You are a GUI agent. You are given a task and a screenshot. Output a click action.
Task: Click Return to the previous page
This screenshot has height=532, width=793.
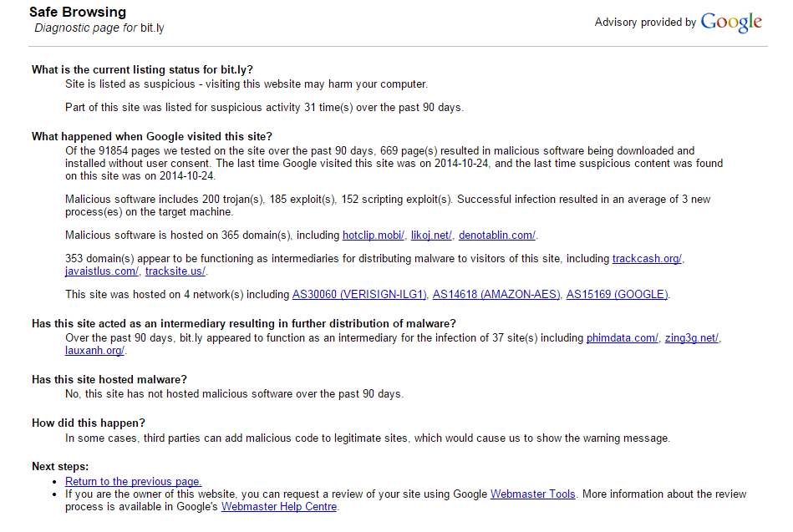click(x=134, y=481)
